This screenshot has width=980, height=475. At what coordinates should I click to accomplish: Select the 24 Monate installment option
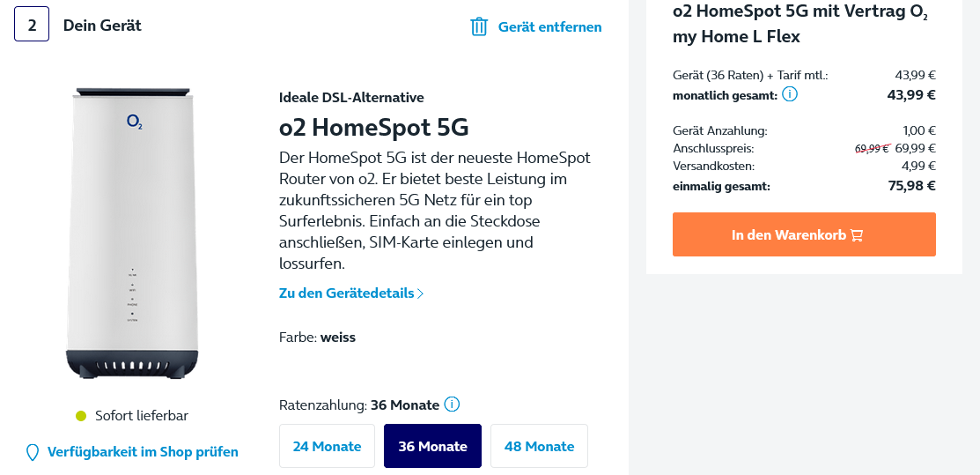[x=327, y=446]
